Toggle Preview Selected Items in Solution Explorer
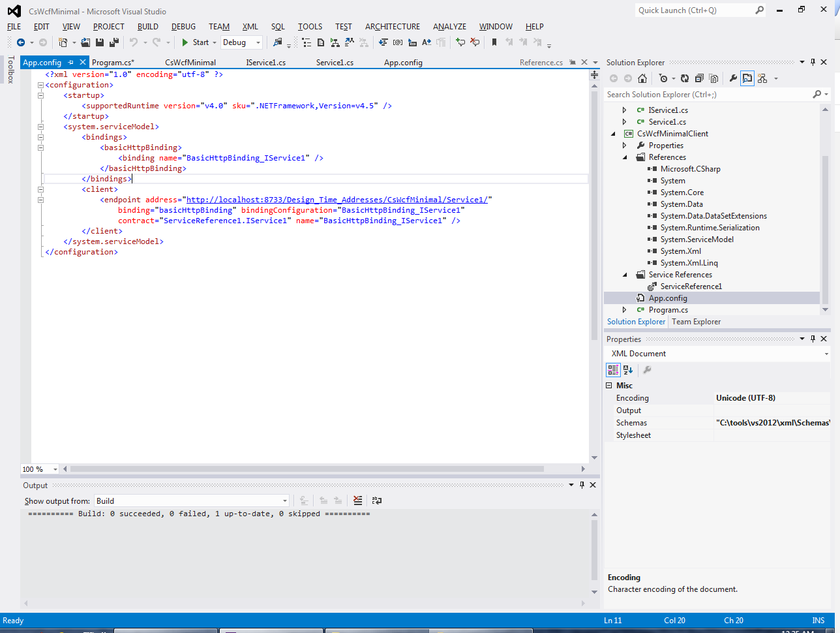 point(747,78)
